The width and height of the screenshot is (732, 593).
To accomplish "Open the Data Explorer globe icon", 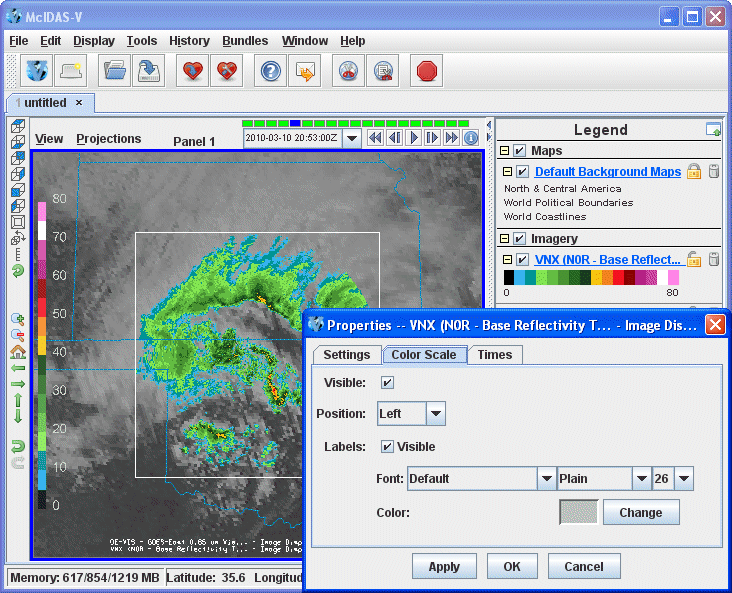I will click(36, 71).
